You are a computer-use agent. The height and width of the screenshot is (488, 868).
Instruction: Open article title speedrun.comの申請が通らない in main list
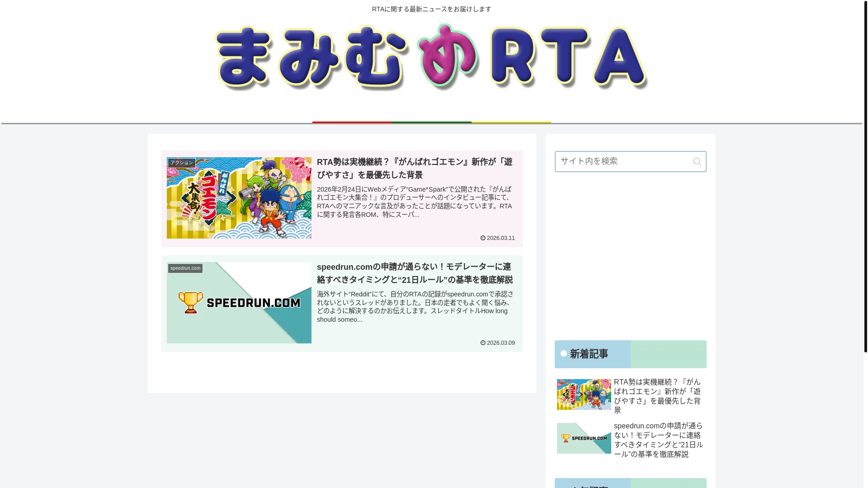(x=415, y=273)
